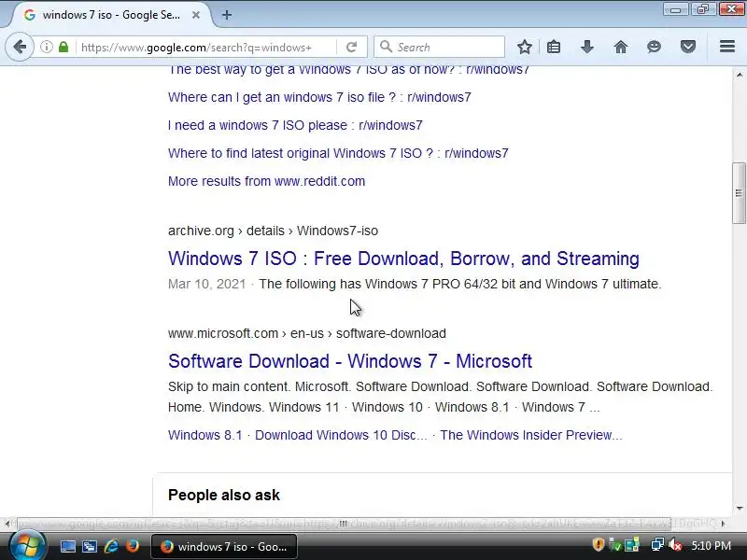747x560 pixels.
Task: Click the vertical scrollbar thumb
Action: click(x=739, y=193)
